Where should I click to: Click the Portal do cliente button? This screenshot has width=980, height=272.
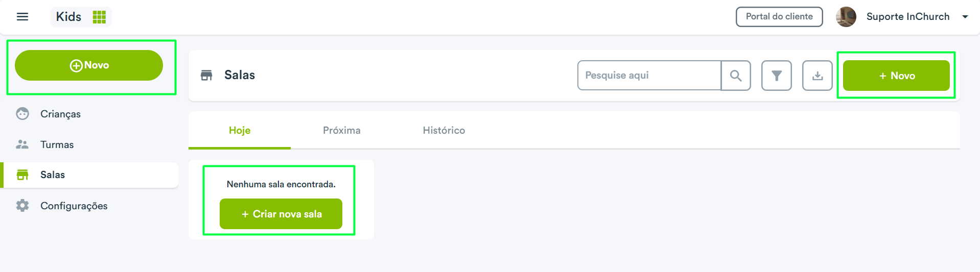click(779, 16)
